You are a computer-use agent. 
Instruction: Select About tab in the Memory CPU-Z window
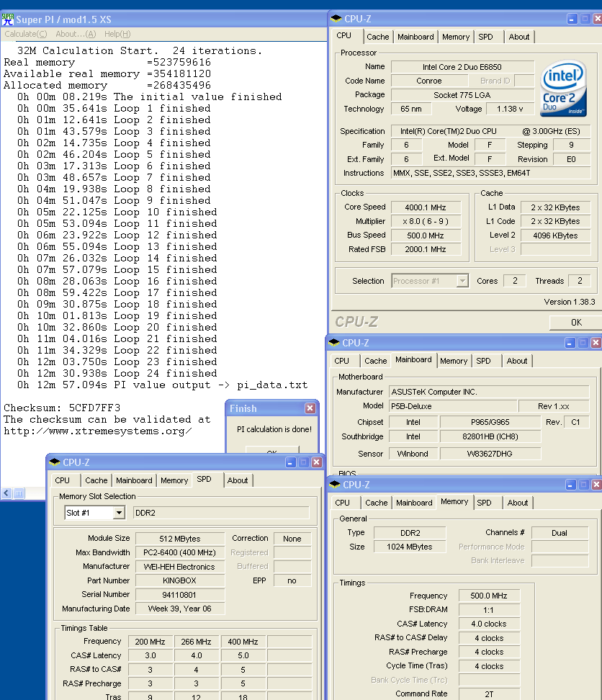(x=518, y=503)
